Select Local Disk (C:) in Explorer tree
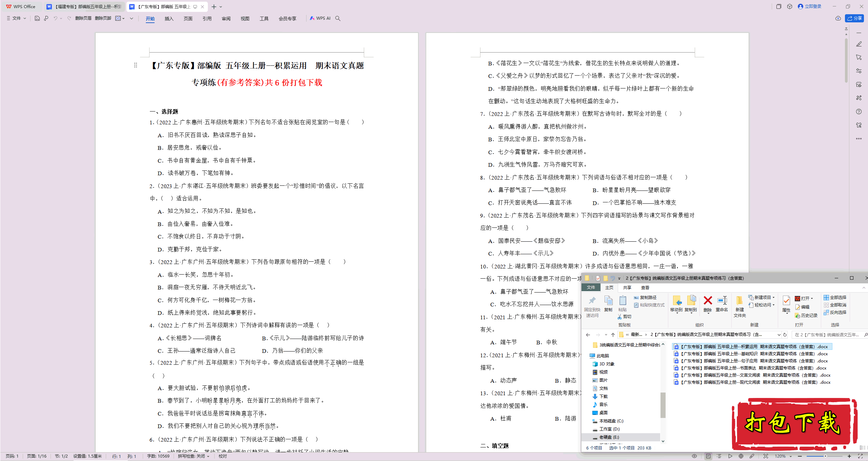Viewport: 868px width, 461px height. click(x=608, y=421)
